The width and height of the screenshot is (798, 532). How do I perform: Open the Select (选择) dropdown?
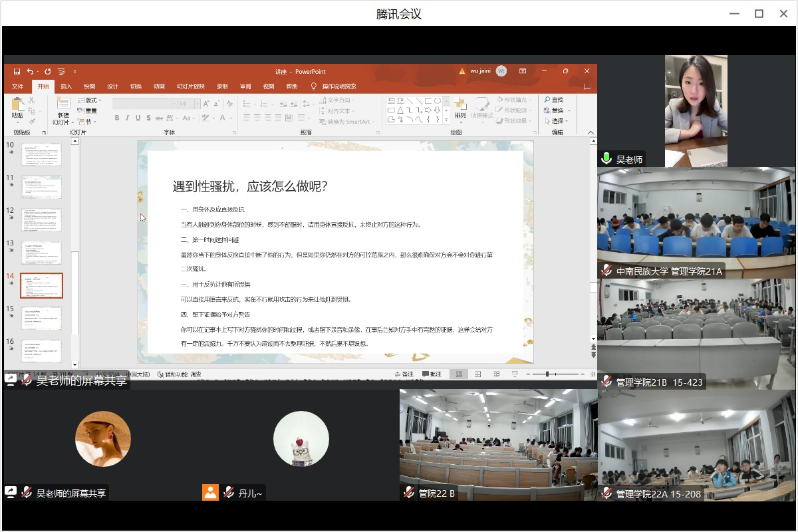(x=557, y=121)
